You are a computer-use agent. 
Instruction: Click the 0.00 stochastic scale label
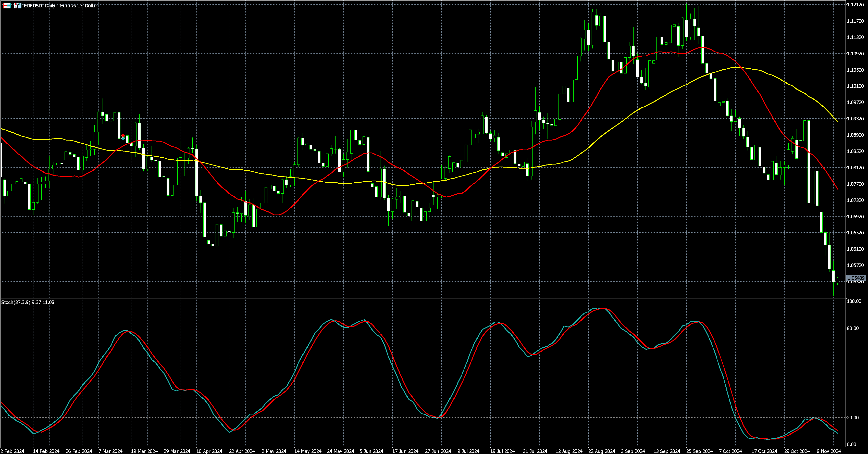(x=851, y=445)
